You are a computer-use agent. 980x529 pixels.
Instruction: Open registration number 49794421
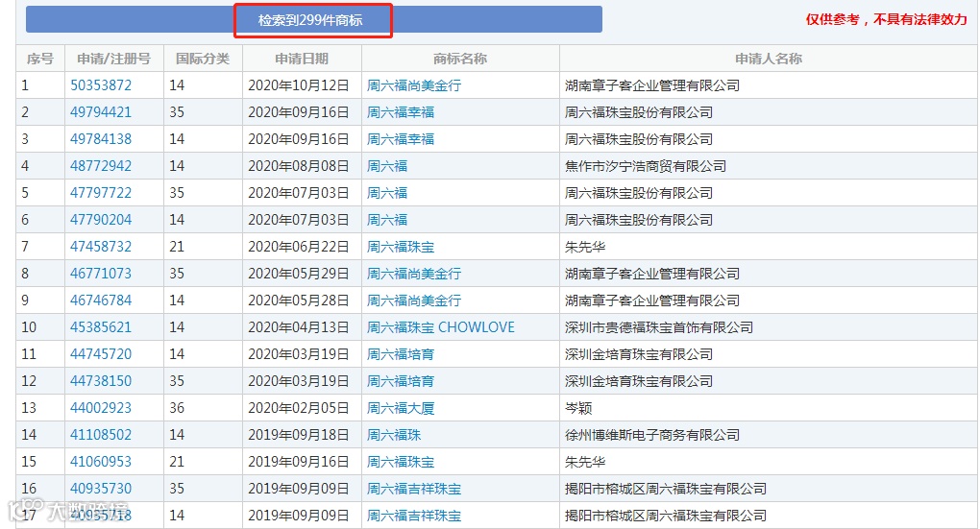101,111
